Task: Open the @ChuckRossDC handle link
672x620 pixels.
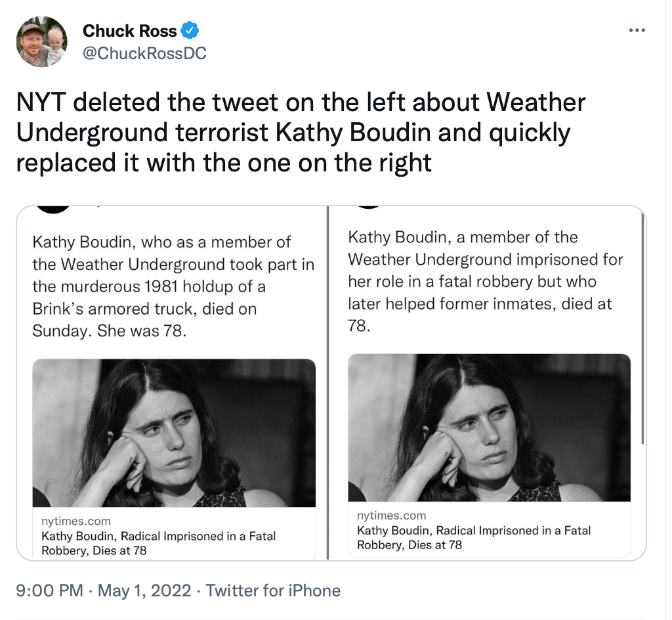Action: (144, 53)
